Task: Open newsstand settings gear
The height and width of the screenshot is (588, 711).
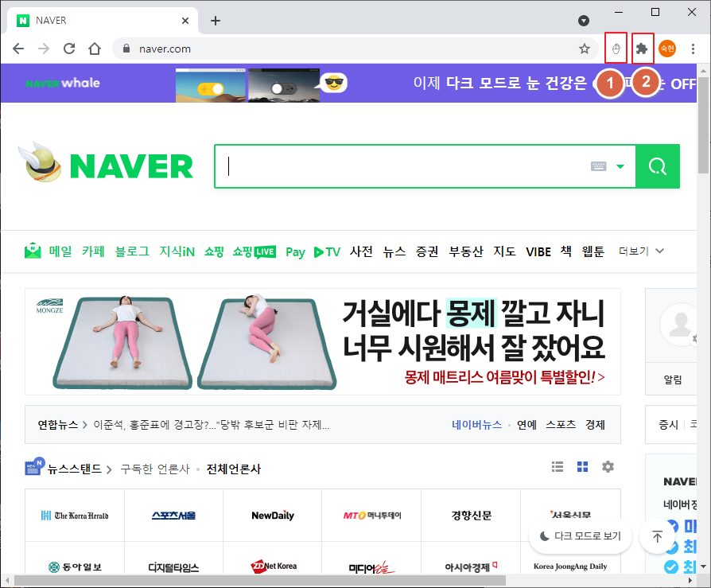Action: [x=608, y=466]
